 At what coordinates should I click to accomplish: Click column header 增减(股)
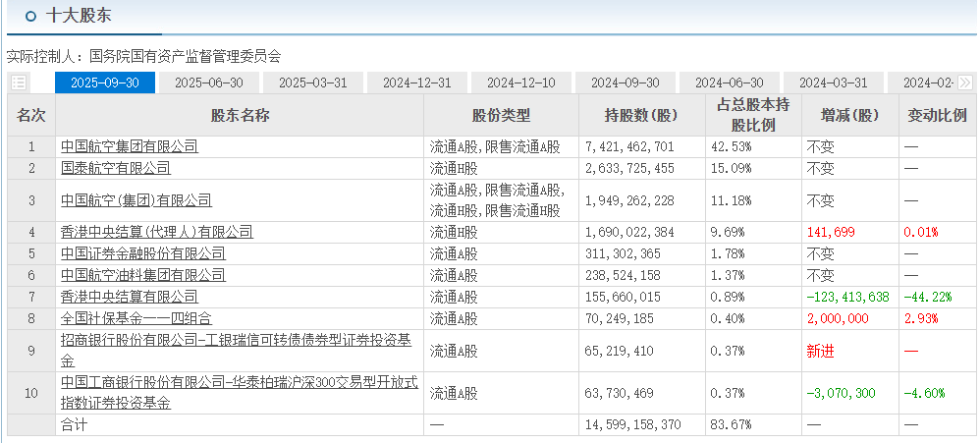849,115
